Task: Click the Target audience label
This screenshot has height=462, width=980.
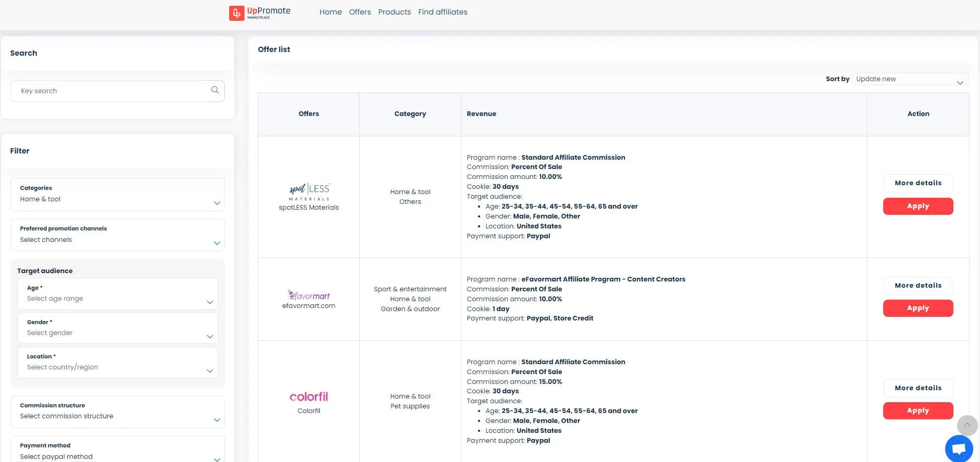Action: (45, 271)
